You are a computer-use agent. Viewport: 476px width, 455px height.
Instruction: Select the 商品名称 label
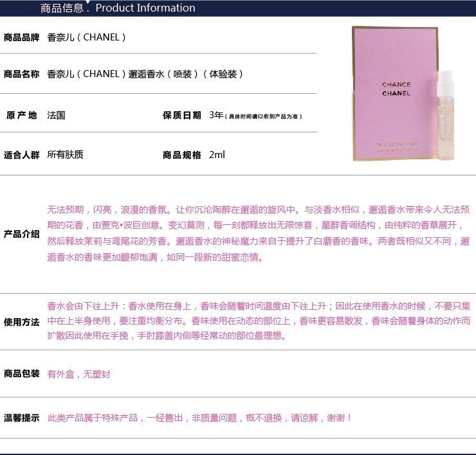point(21,74)
